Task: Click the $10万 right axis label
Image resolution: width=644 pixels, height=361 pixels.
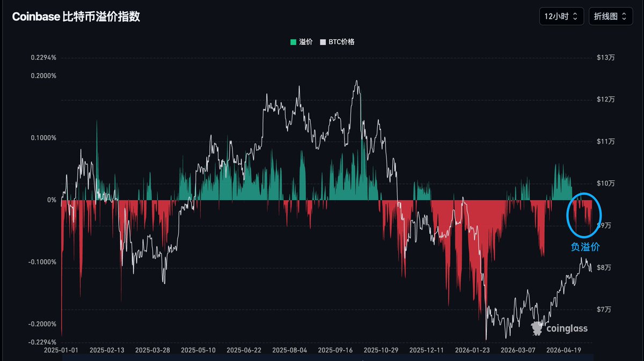Action: click(605, 183)
